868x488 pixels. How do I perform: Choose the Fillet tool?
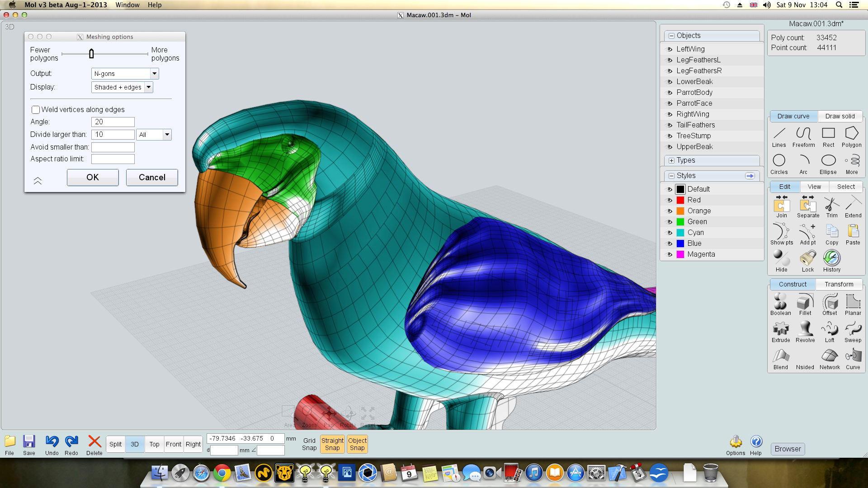tap(805, 305)
